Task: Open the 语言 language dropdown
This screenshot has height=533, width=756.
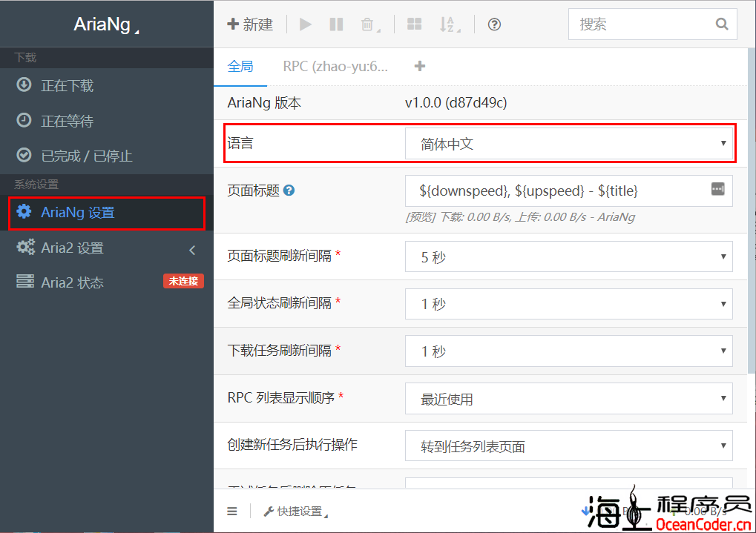Action: coord(569,144)
